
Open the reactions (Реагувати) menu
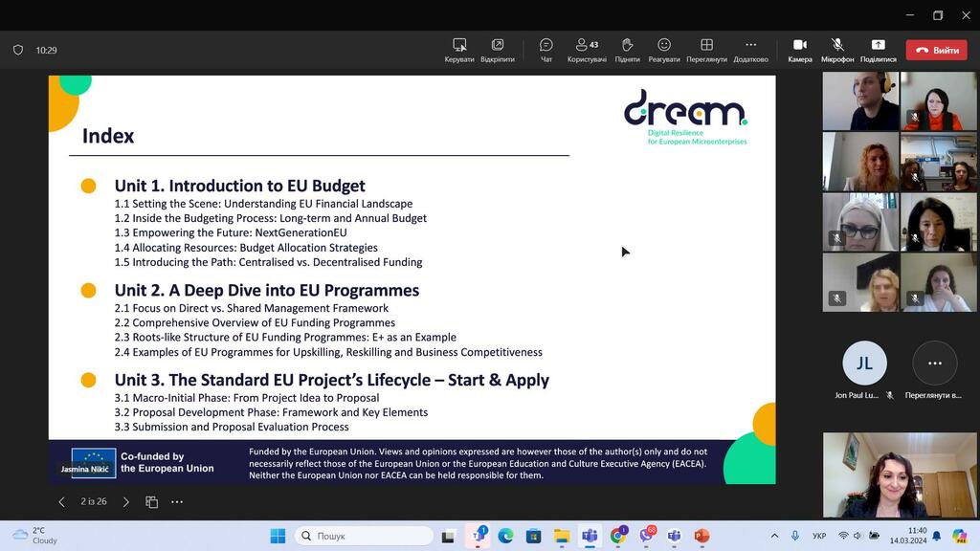pyautogui.click(x=664, y=50)
